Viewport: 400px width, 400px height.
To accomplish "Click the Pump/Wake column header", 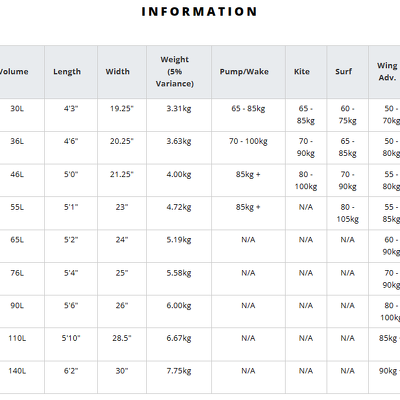I will tap(244, 71).
